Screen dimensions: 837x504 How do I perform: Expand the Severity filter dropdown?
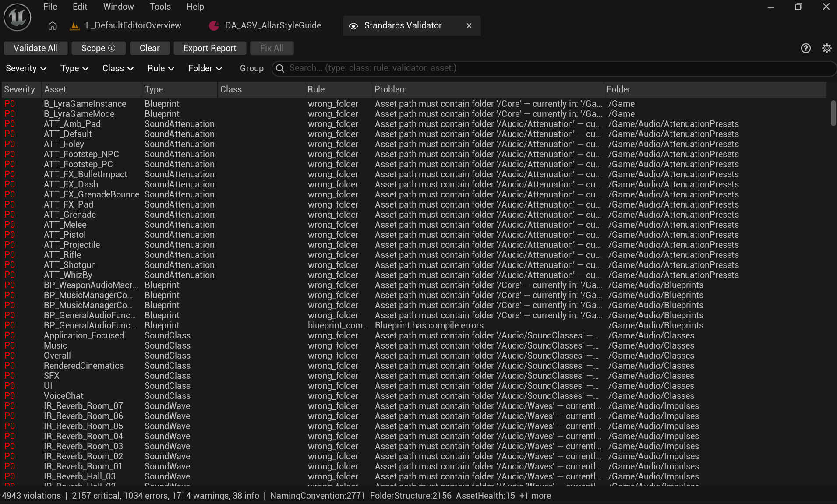26,68
